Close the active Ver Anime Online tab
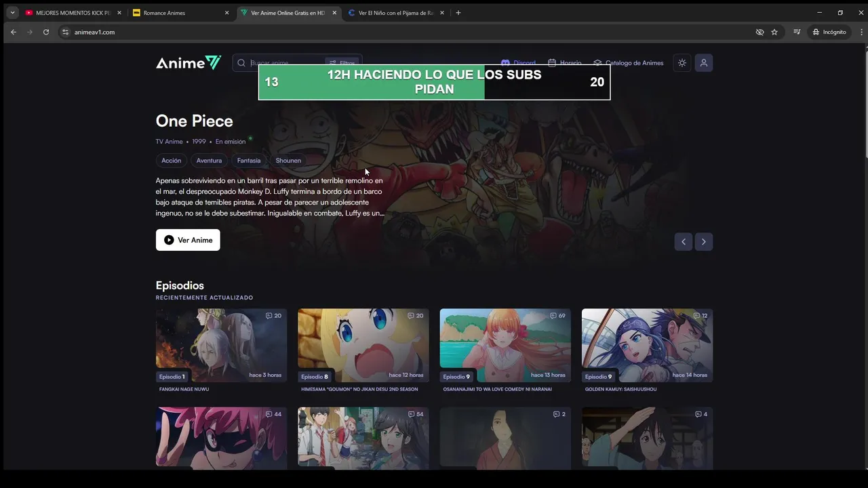This screenshot has width=868, height=488. click(x=334, y=13)
